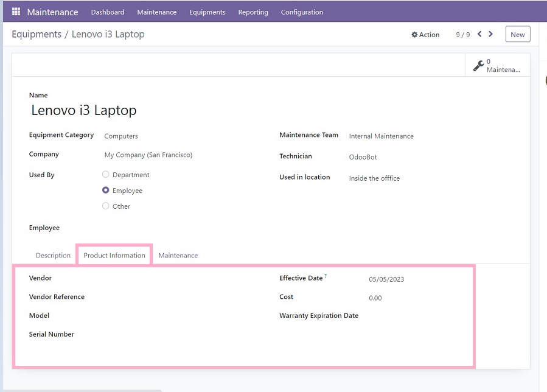
Task: Go to previous equipment record arrow
Action: coord(479,34)
